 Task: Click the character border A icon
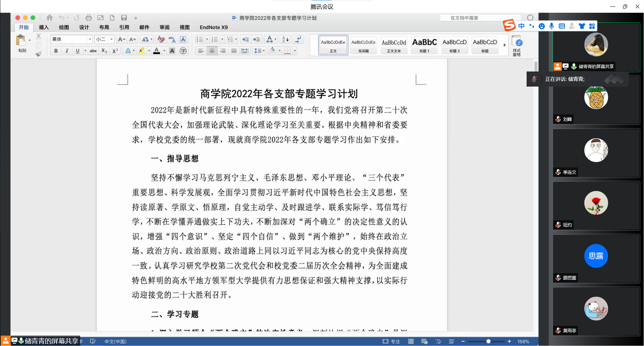click(x=183, y=39)
